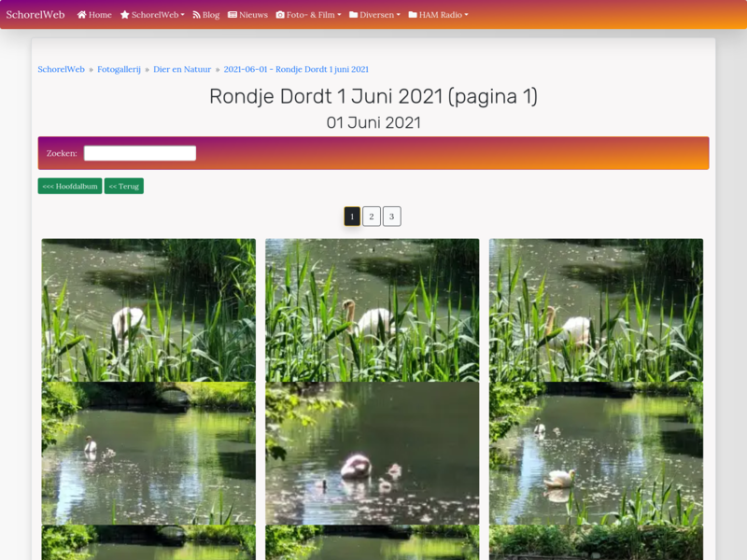Go to pagination page 2
The image size is (747, 560).
click(x=372, y=217)
